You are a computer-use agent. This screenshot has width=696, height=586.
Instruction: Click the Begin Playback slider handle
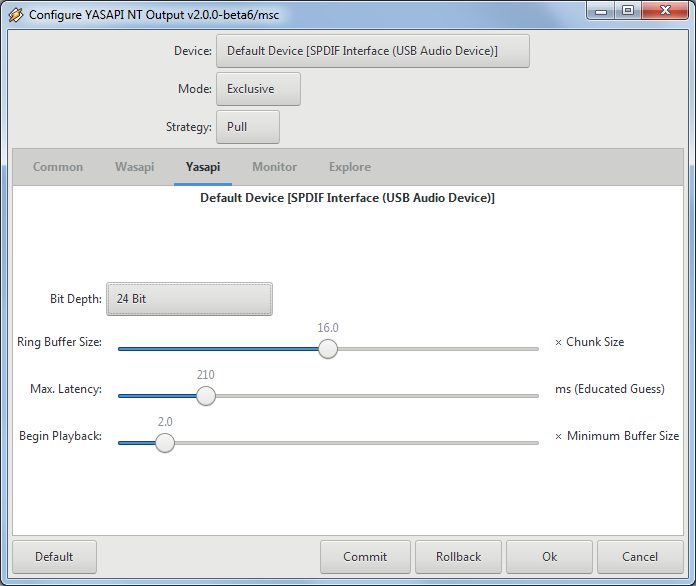point(165,443)
